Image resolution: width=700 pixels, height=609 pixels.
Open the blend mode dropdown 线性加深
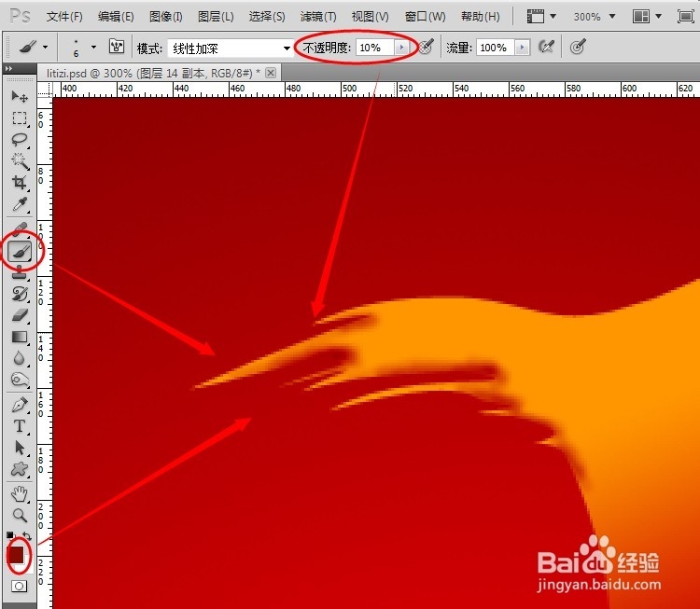click(x=230, y=48)
